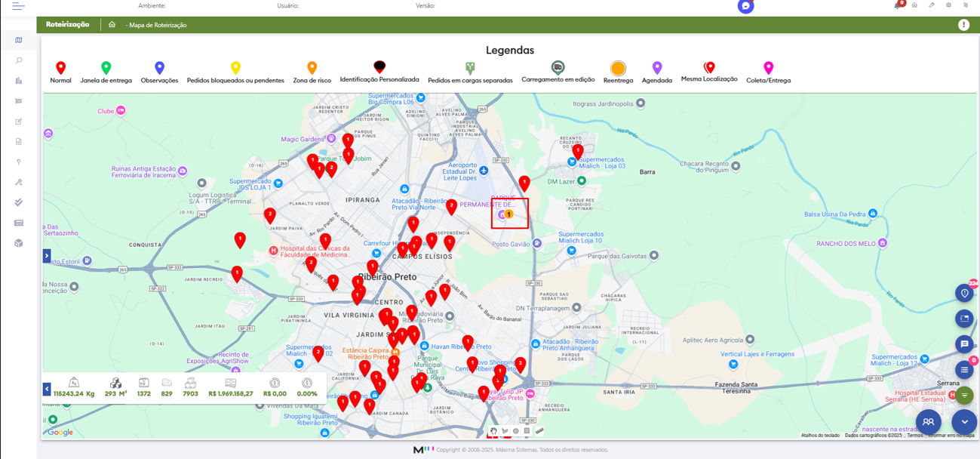This screenshot has height=459, width=980.
Task: Select the circle drawing tool on map
Action: pos(516,431)
